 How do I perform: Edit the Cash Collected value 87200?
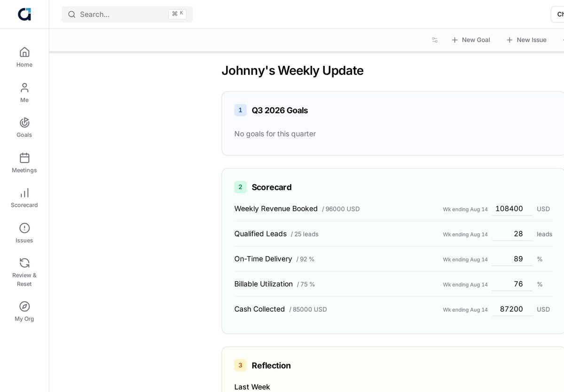click(512, 309)
